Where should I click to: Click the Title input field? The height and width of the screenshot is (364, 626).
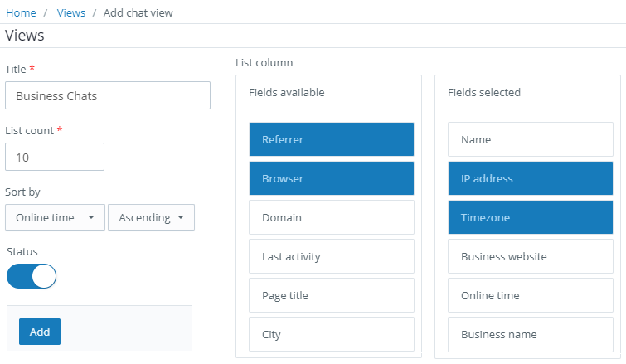(x=108, y=95)
